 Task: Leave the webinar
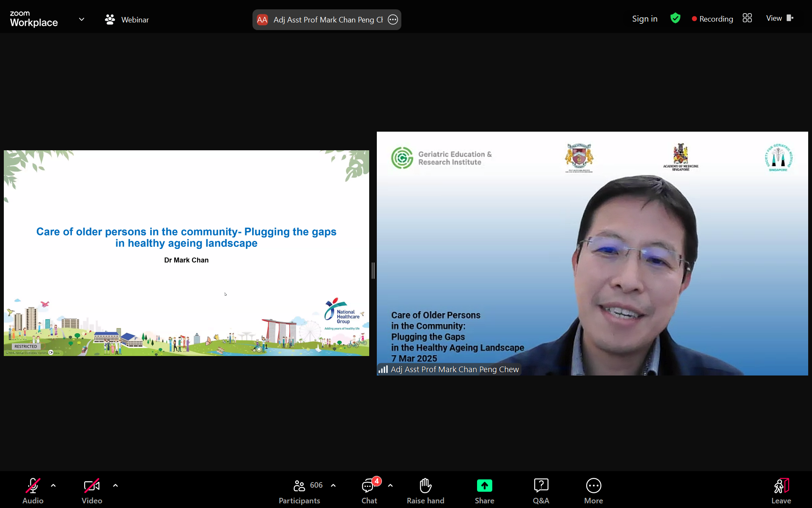(x=781, y=486)
